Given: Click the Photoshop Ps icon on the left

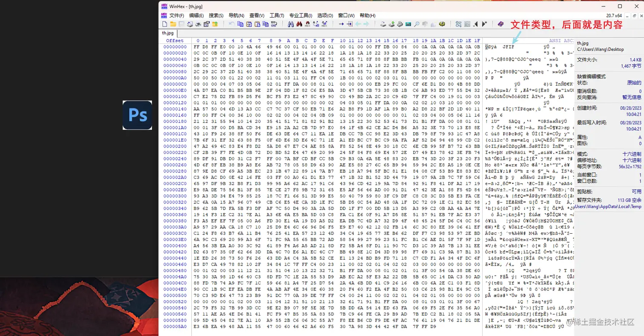Looking at the screenshot, I should tap(137, 115).
